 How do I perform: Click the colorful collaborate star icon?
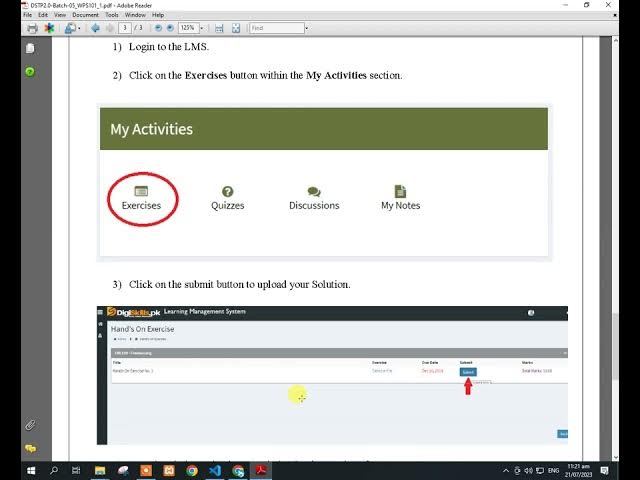pyautogui.click(x=49, y=28)
